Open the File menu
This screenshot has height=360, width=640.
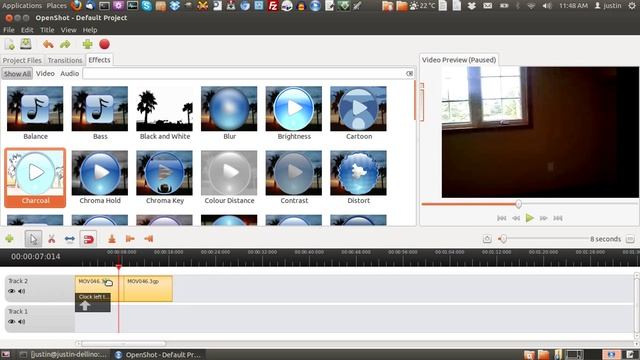[x=9, y=30]
